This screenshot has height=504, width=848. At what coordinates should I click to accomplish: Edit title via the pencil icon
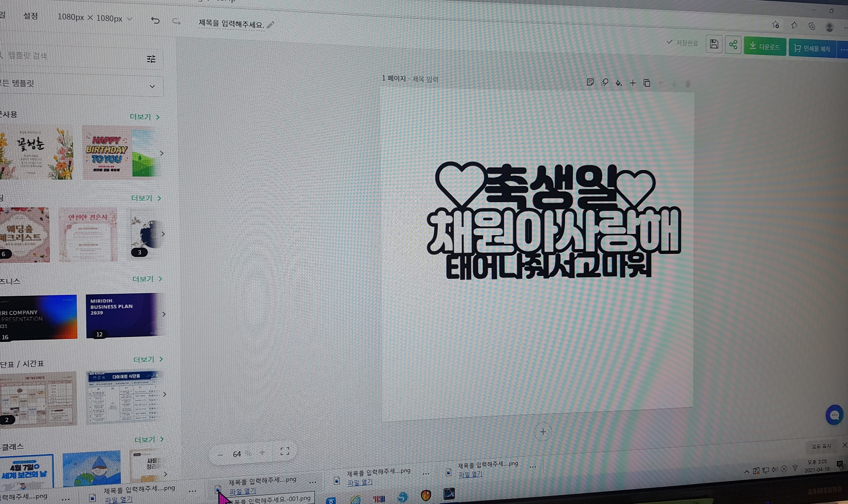pyautogui.click(x=270, y=25)
